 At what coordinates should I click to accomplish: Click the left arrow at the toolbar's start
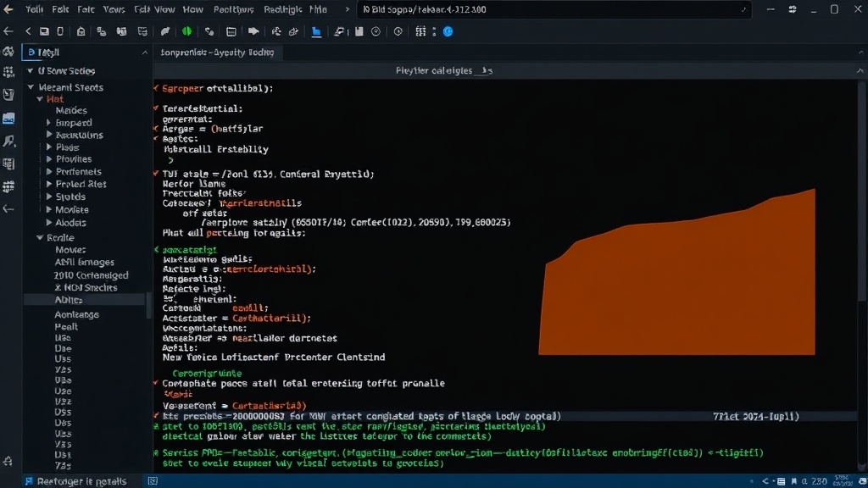point(8,31)
